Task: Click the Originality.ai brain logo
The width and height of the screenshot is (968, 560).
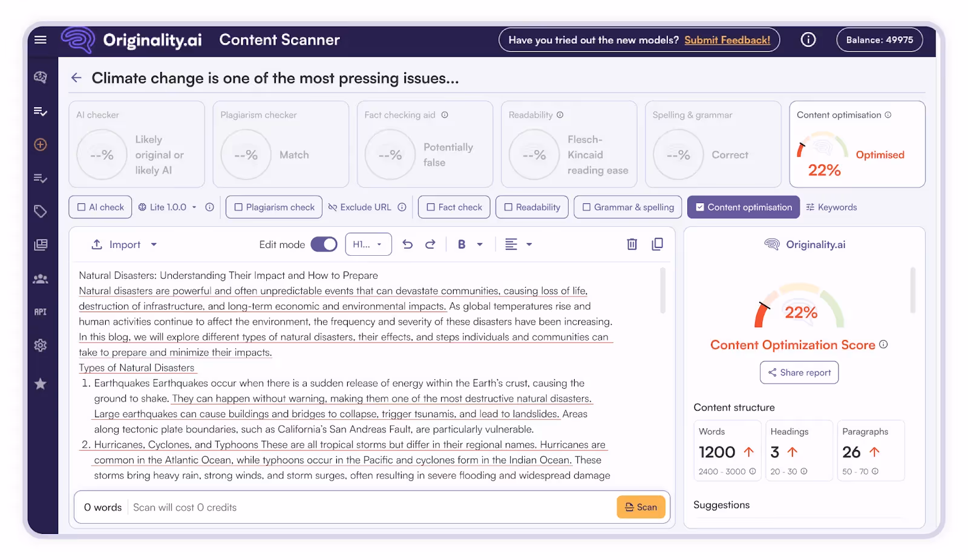Action: click(x=78, y=40)
